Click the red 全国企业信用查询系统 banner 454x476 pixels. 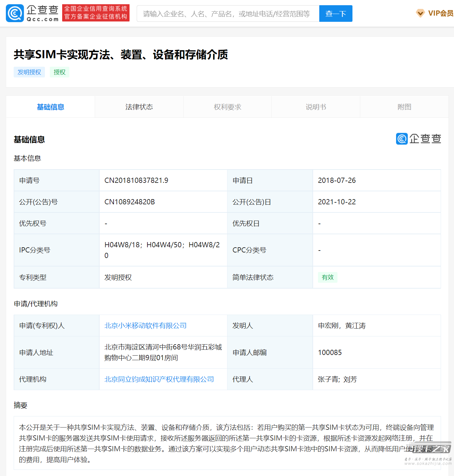point(96,13)
